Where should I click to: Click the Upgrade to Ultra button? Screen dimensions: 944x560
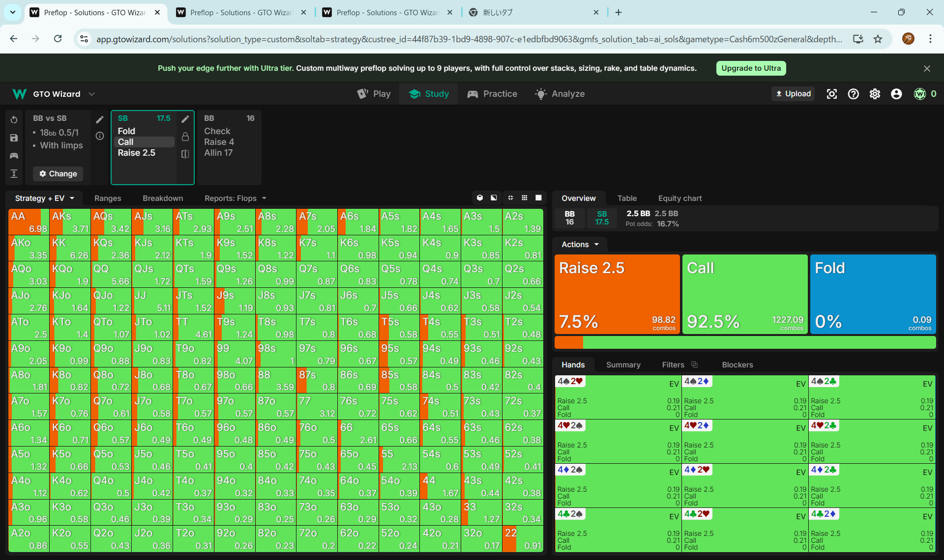(751, 68)
